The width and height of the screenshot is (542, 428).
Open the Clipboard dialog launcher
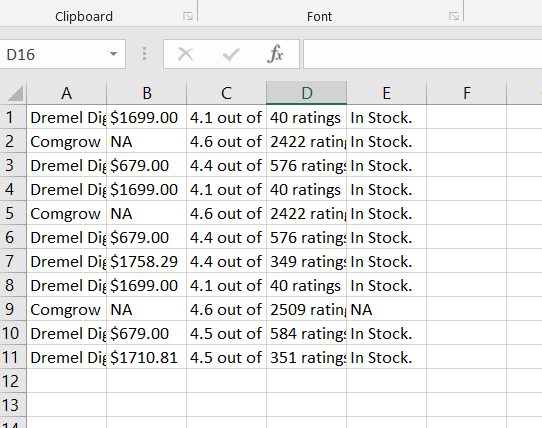point(188,16)
